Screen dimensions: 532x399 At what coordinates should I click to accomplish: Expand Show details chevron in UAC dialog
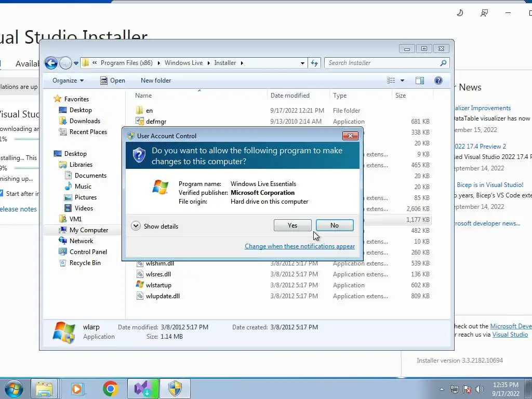tap(136, 226)
